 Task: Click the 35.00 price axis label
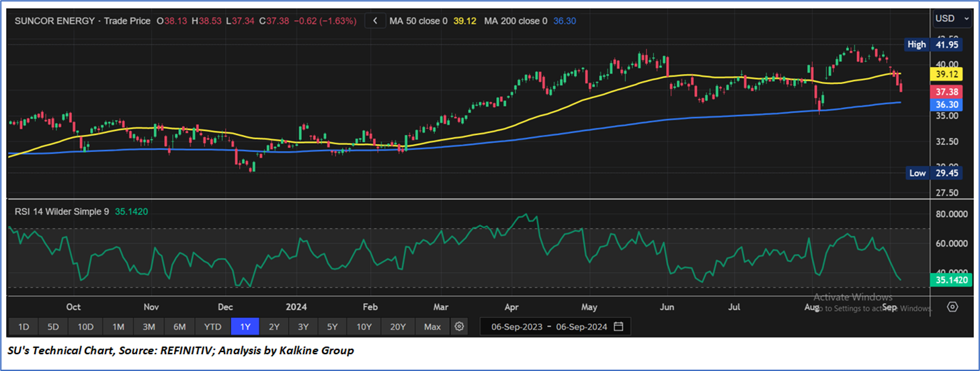pos(946,116)
